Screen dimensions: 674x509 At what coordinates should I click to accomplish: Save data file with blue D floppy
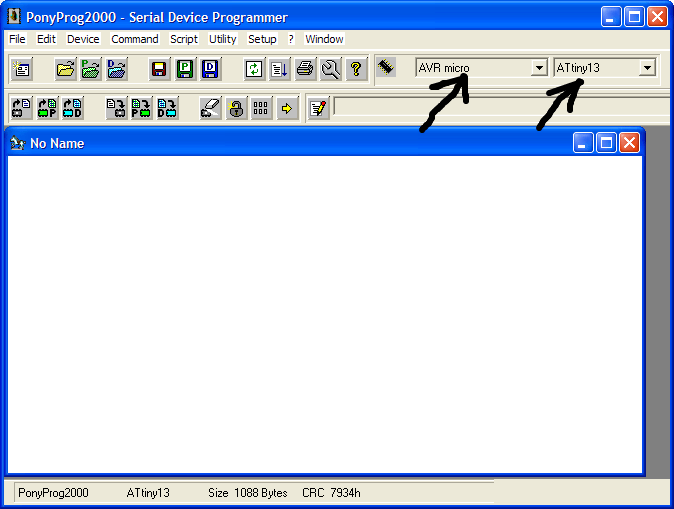tap(210, 69)
